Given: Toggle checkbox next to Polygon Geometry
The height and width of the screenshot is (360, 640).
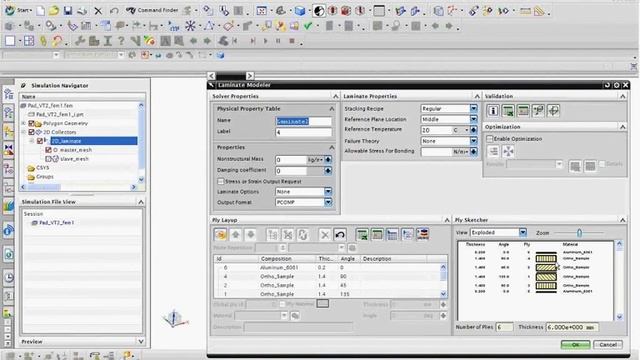Looking at the screenshot, I should [31, 123].
